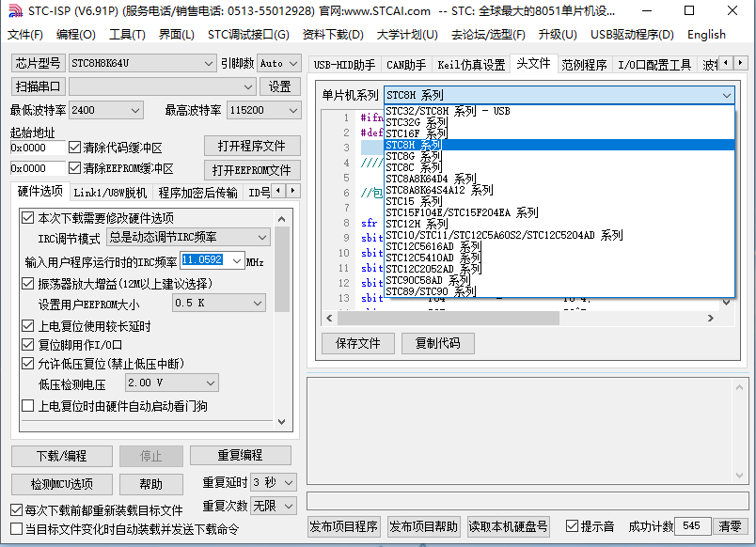Toggle 振荡器放大增益 checkbox
Screen dimensions: 756x547
[27, 284]
